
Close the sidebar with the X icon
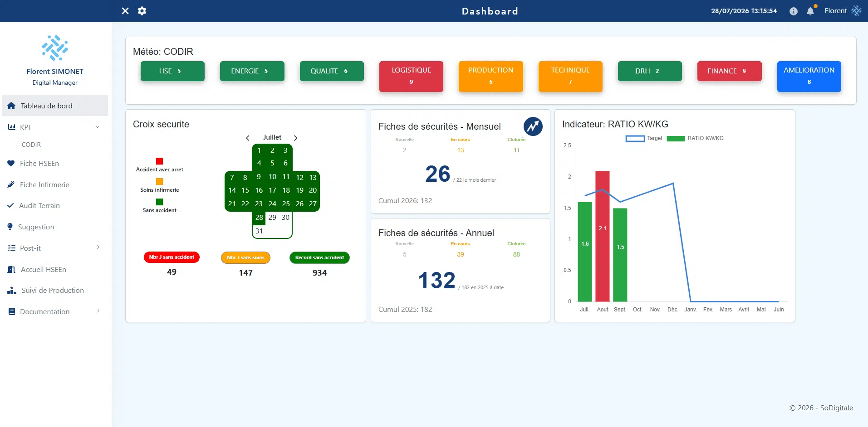pyautogui.click(x=125, y=11)
